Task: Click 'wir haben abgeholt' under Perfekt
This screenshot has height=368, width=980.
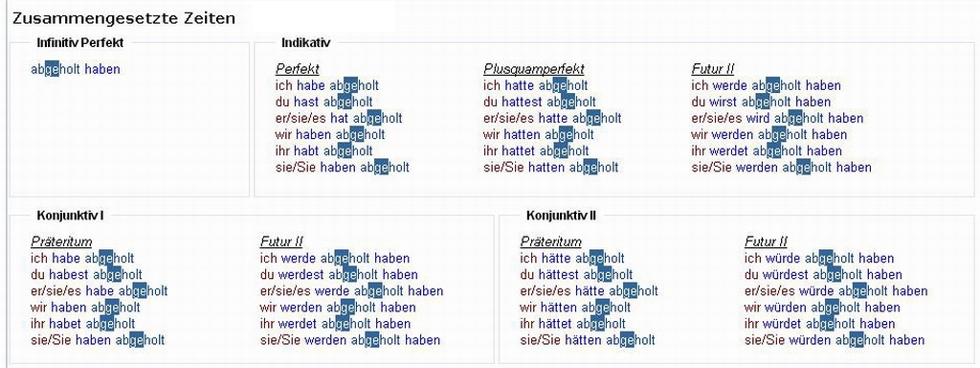Action: pyautogui.click(x=330, y=134)
